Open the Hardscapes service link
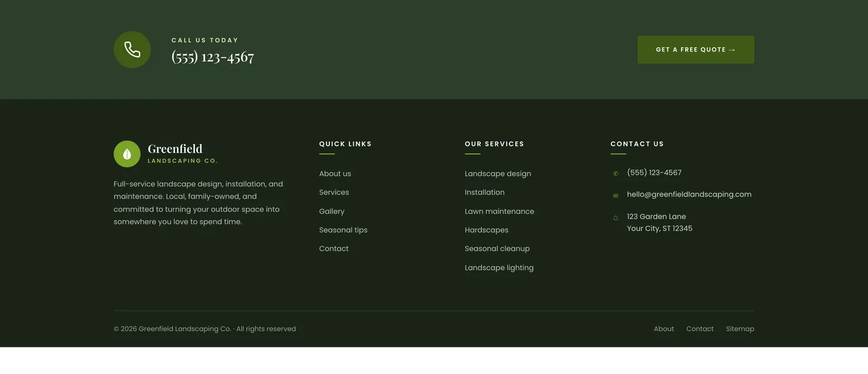This screenshot has height=374, width=868. (487, 230)
